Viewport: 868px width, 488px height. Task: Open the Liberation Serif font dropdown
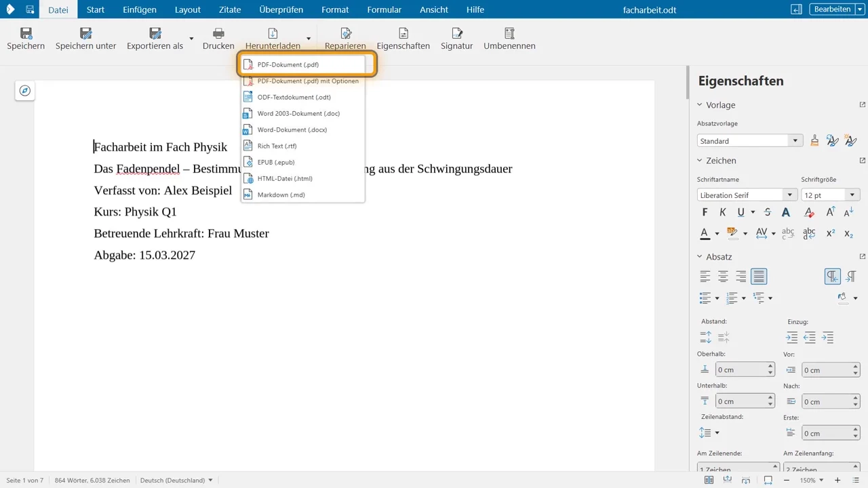pyautogui.click(x=789, y=195)
